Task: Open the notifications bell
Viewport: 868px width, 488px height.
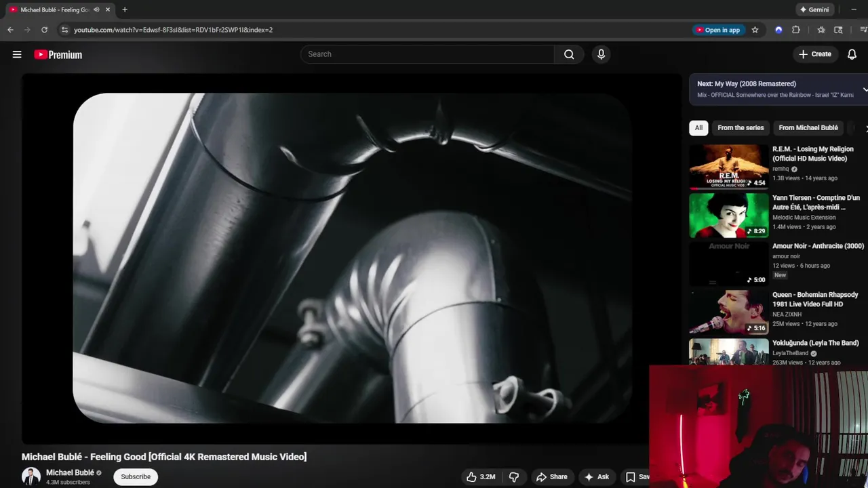Action: click(x=852, y=54)
